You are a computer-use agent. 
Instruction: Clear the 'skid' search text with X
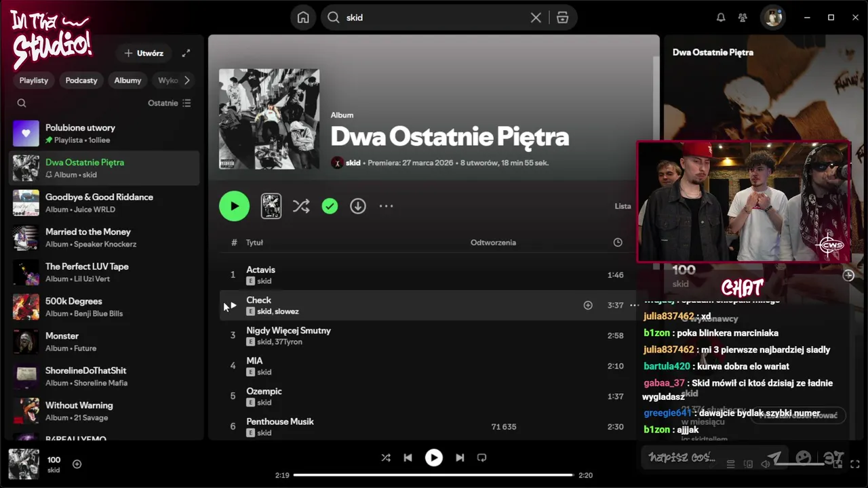pyautogui.click(x=536, y=18)
